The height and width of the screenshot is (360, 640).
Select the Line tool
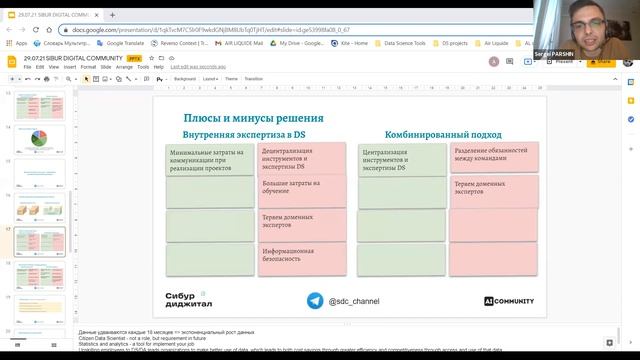(129, 79)
